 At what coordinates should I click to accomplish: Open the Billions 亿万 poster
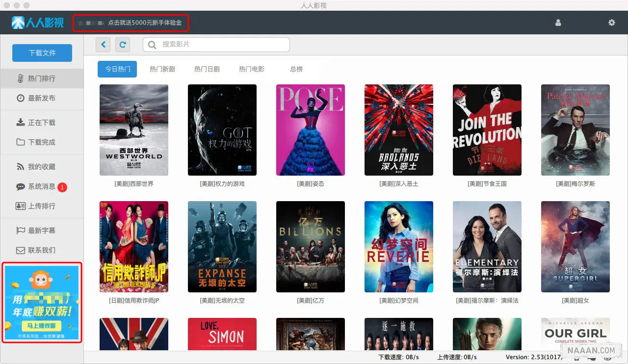[x=311, y=247]
